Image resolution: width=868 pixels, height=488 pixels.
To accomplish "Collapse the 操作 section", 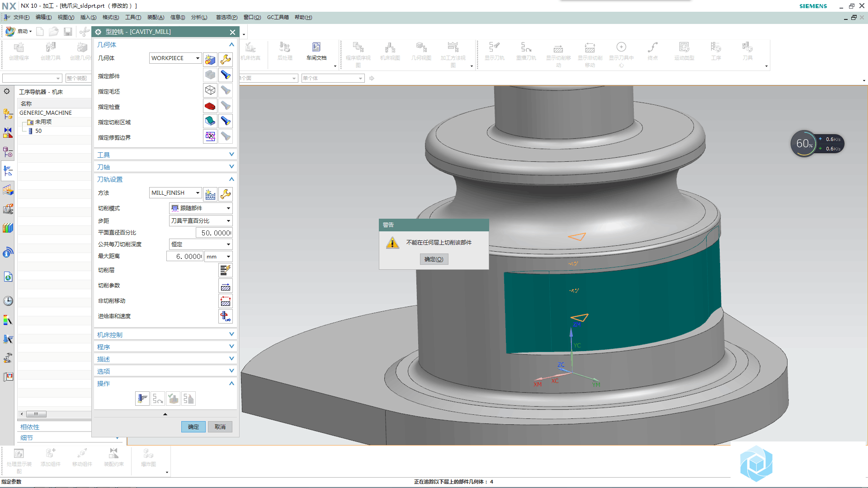I will pos(165,383).
